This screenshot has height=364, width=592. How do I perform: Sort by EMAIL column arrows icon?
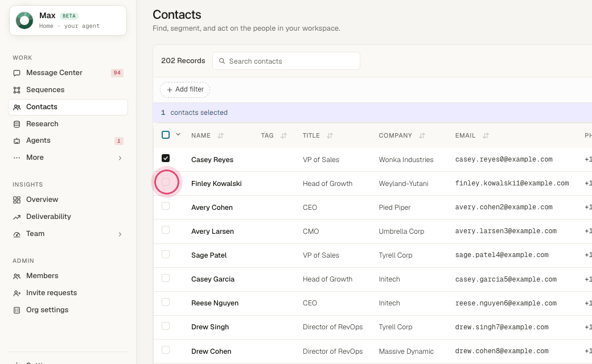486,135
